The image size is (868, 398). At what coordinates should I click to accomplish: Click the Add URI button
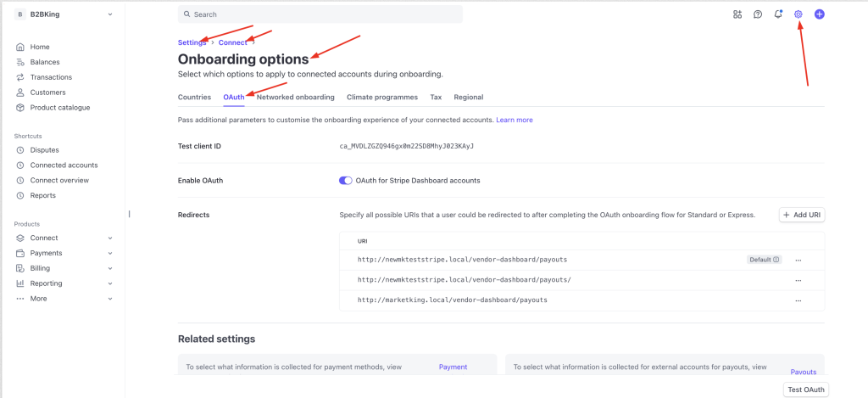pos(801,216)
